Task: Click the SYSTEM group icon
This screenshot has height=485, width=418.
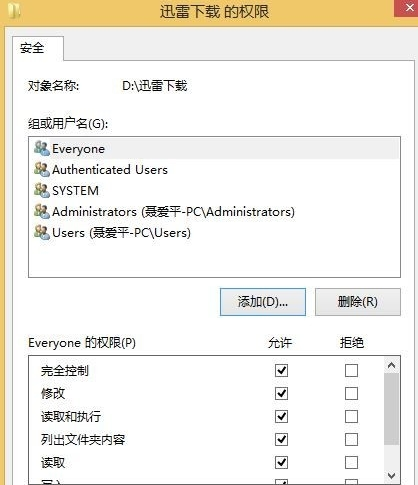Action: [42, 191]
